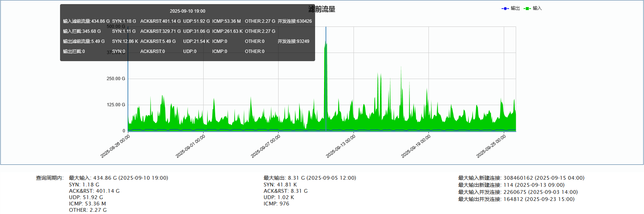Click the 2025-09-19 00:00 x-axis label

tap(416, 146)
